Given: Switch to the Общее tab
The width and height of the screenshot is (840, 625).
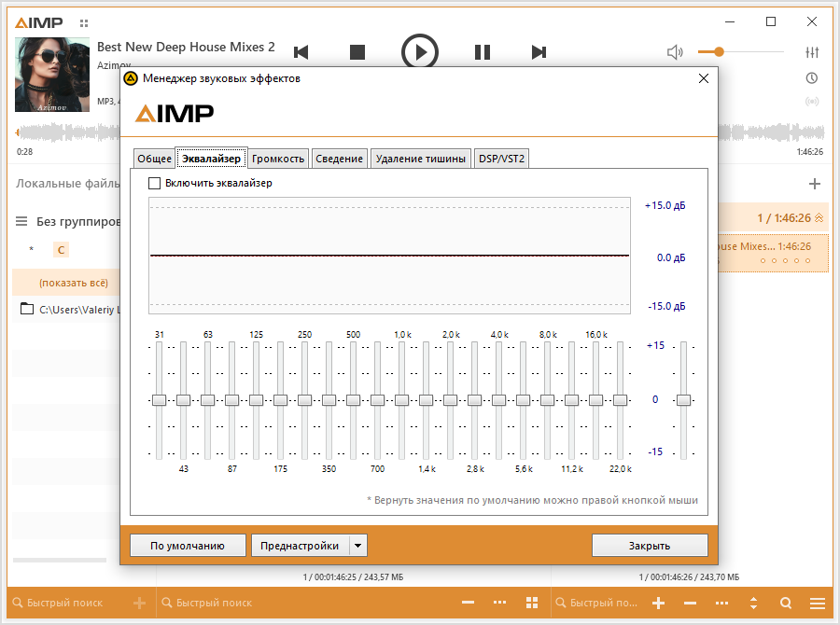Looking at the screenshot, I should [154, 159].
